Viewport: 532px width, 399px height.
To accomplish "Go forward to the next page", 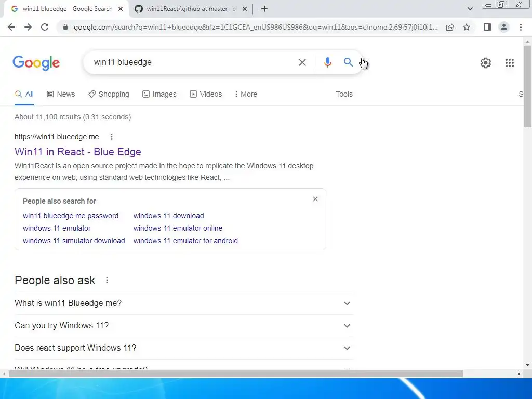I will pyautogui.click(x=28, y=27).
